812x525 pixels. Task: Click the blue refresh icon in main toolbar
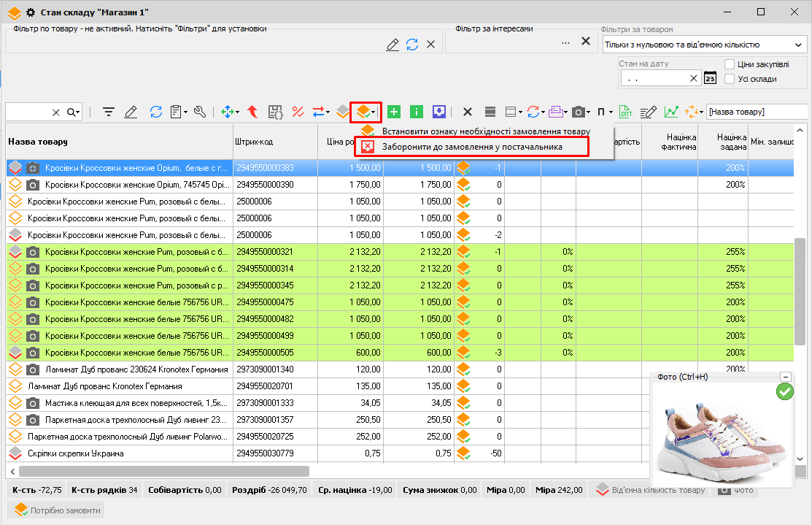(156, 112)
